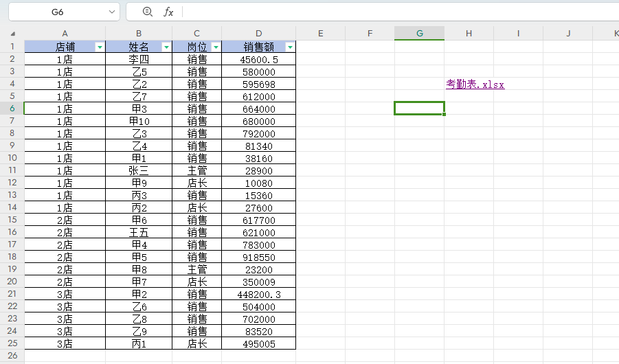Select column I header
This screenshot has width=619, height=364.
518,34
